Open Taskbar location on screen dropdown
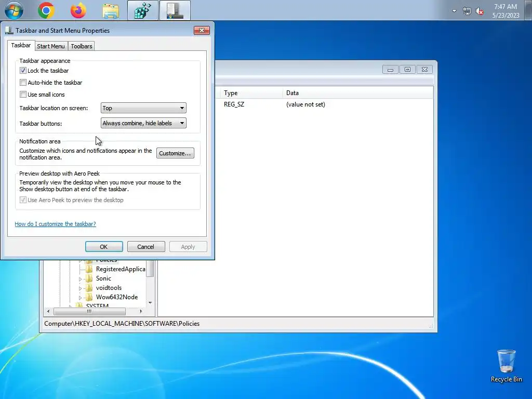Screen dimensions: 532x399 tap(143, 108)
